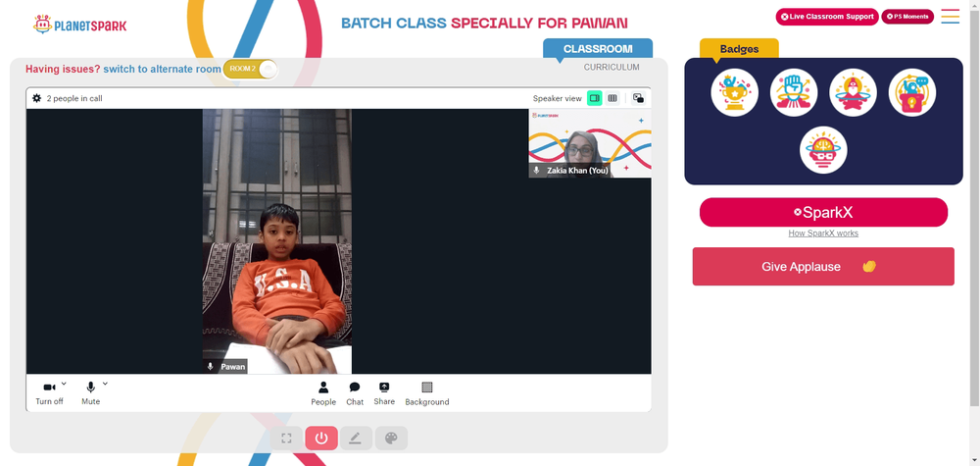This screenshot has width=980, height=466.
Task: Change the video Background
Action: 427,394
